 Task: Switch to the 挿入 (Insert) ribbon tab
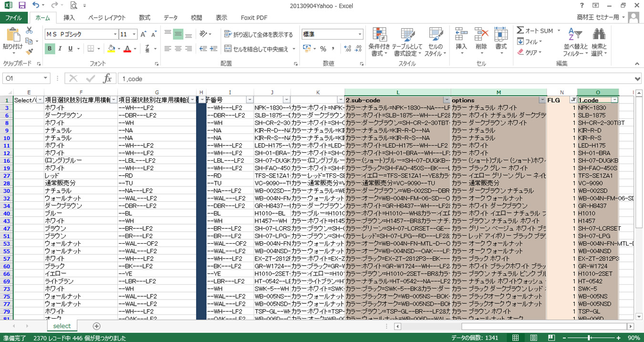pyautogui.click(x=69, y=18)
